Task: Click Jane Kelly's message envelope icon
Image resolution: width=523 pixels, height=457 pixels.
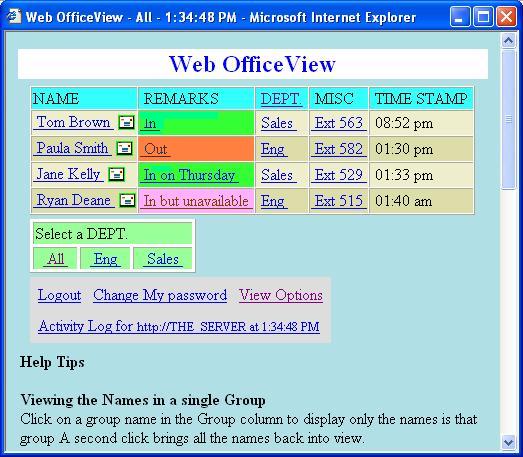Action: tap(116, 174)
